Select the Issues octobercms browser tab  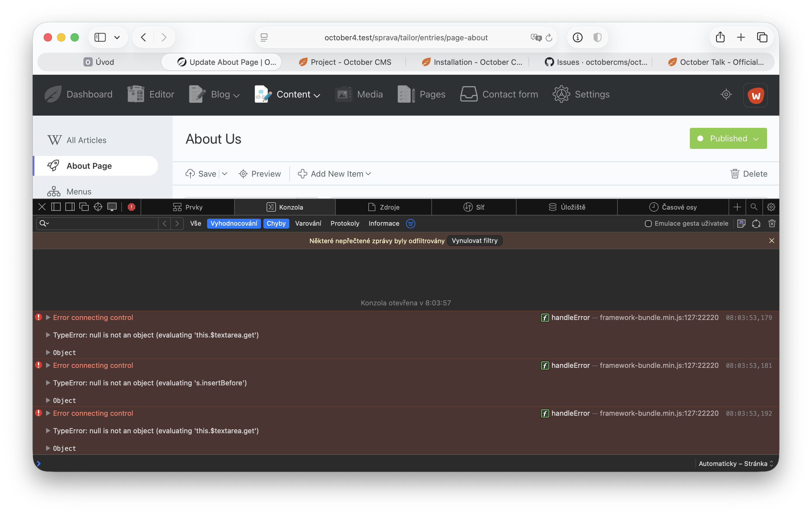[x=596, y=62]
